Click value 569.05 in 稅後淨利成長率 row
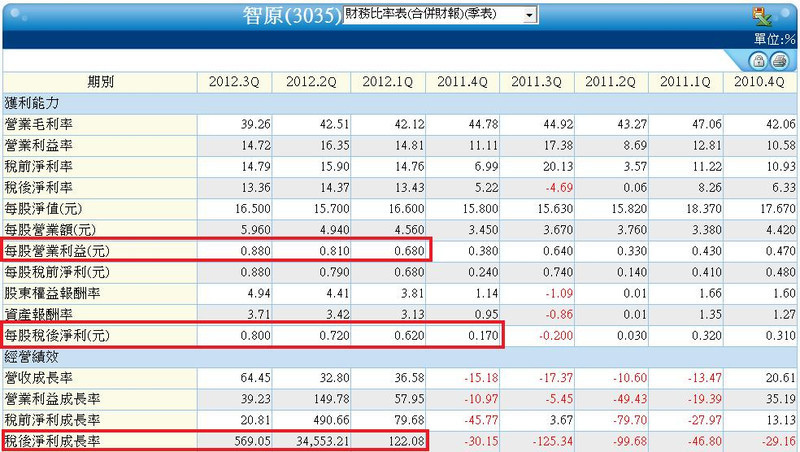The image size is (800, 452). [x=252, y=441]
